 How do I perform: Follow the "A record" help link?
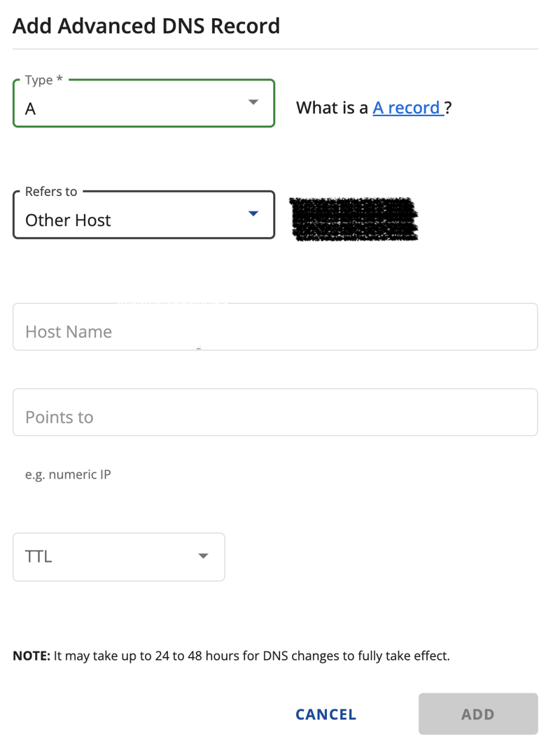coord(408,108)
